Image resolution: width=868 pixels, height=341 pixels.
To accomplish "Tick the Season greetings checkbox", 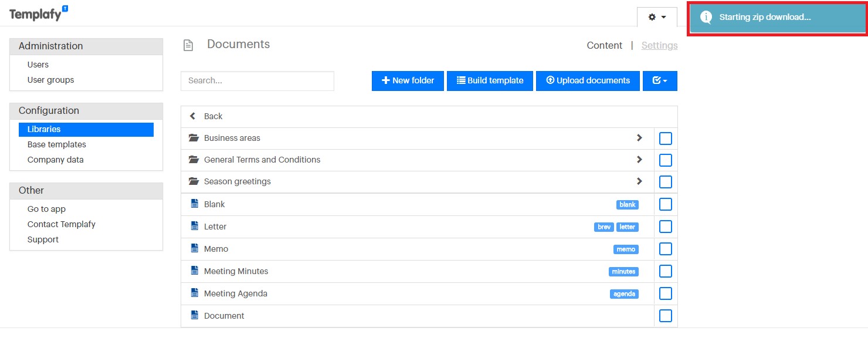I will point(666,182).
